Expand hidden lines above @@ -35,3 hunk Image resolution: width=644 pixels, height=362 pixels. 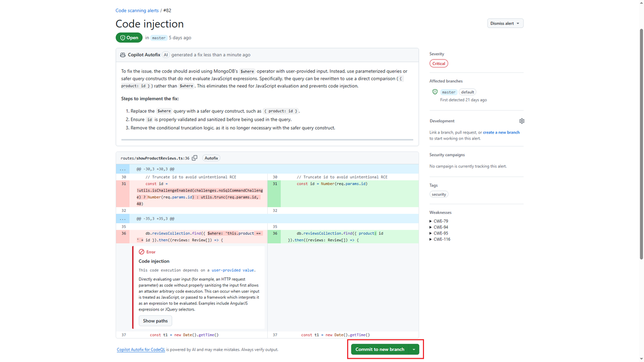(x=123, y=219)
